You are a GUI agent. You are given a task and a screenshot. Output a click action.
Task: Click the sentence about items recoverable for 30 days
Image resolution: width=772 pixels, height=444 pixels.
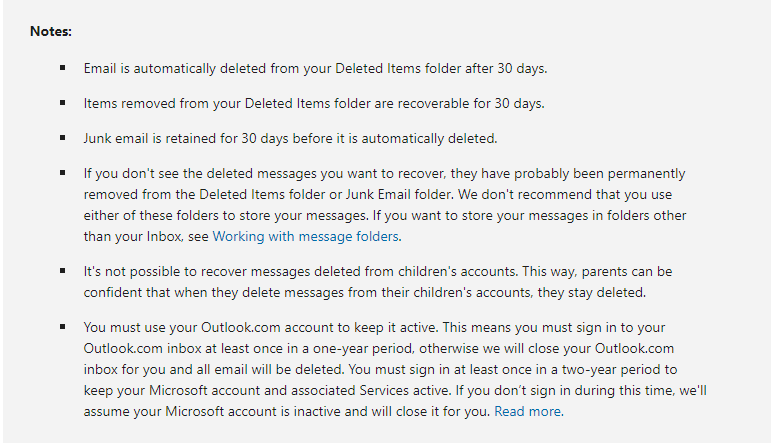click(314, 103)
